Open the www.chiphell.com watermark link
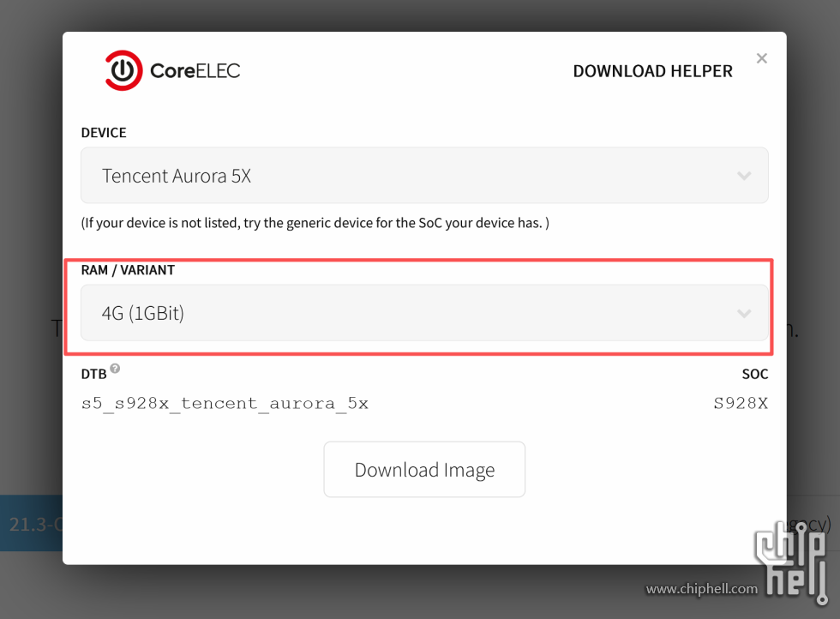840x619 pixels. click(x=702, y=589)
